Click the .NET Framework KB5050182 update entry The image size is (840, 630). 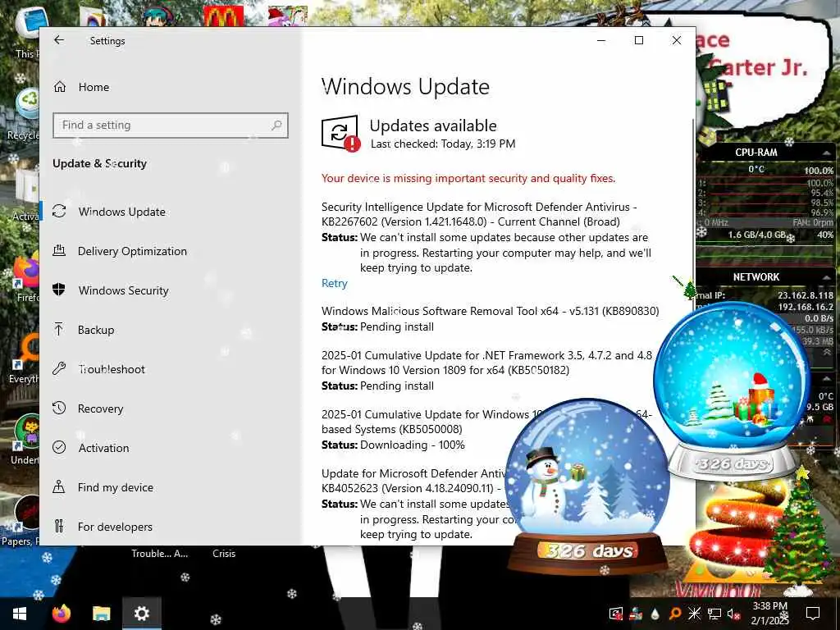coord(486,363)
